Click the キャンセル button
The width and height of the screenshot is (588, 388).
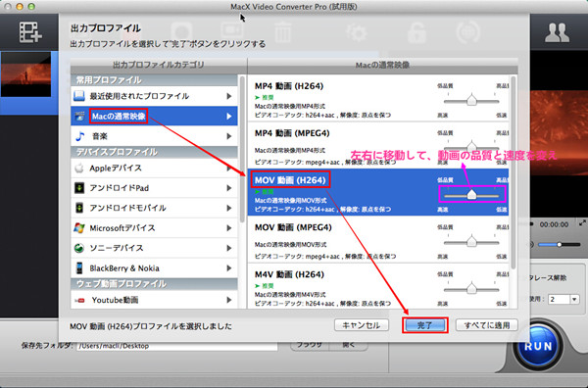[361, 325]
